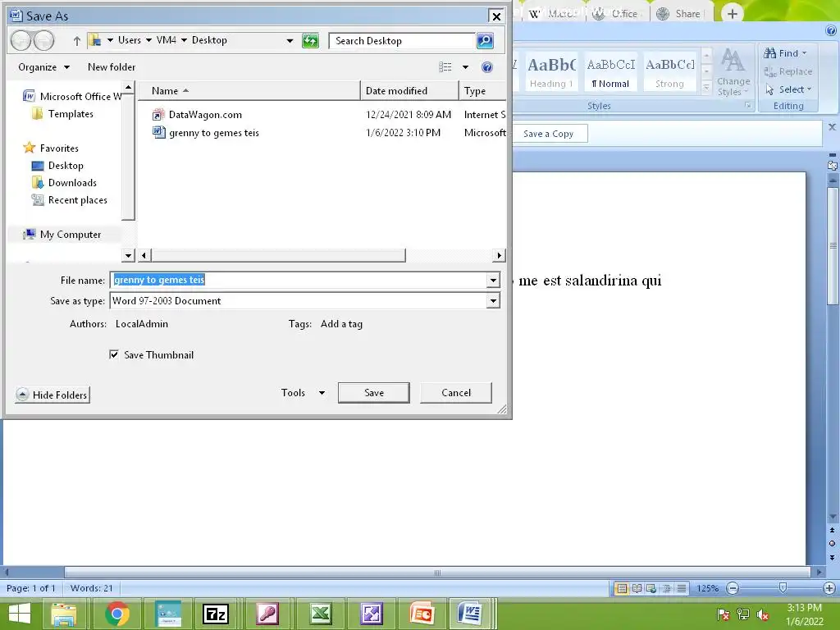Go back using the back navigation arrow

click(21, 40)
